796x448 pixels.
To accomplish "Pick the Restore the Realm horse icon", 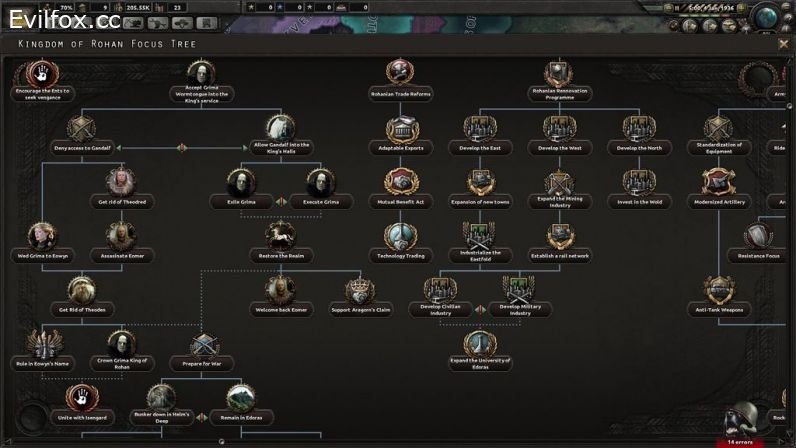I will [x=281, y=236].
